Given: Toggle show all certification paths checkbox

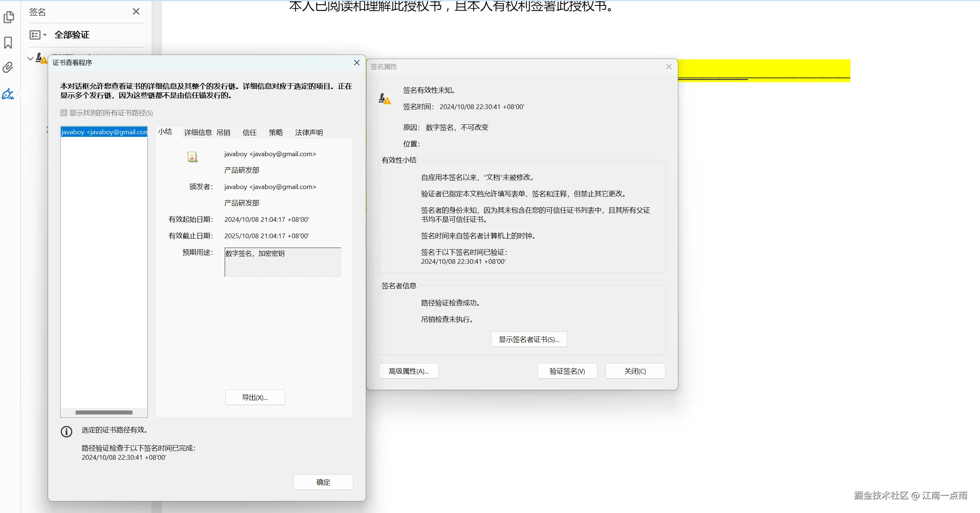Looking at the screenshot, I should click(64, 113).
